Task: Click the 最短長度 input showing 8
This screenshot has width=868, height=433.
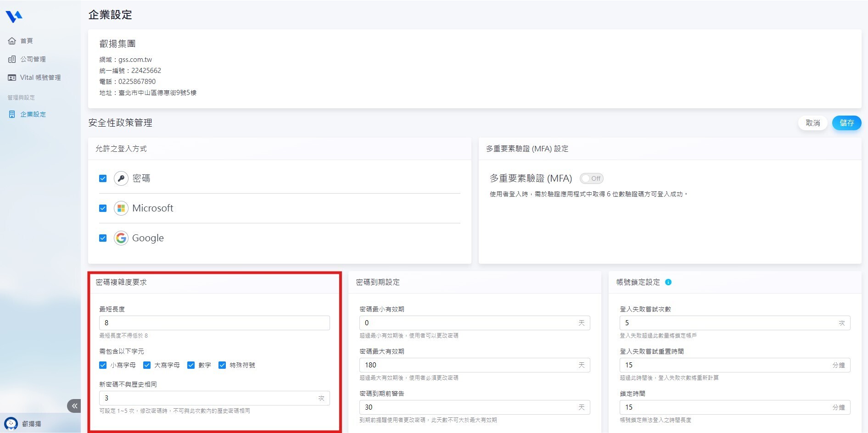Action: click(x=214, y=322)
